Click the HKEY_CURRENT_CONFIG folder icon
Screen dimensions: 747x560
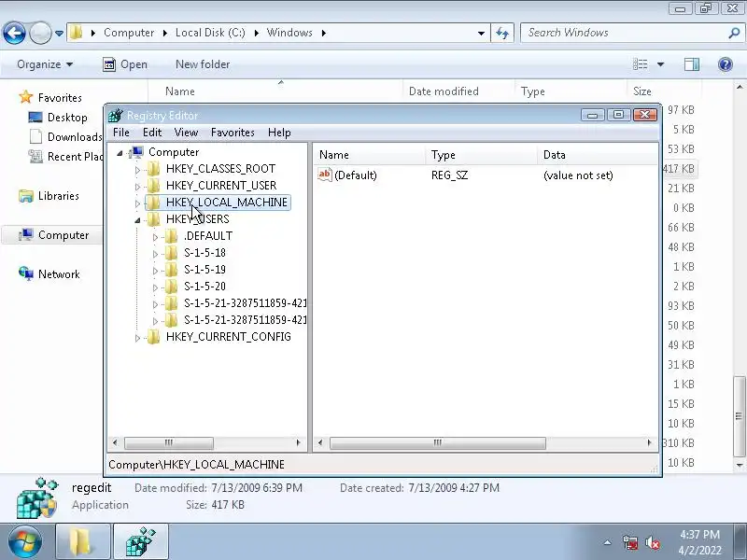click(x=153, y=337)
